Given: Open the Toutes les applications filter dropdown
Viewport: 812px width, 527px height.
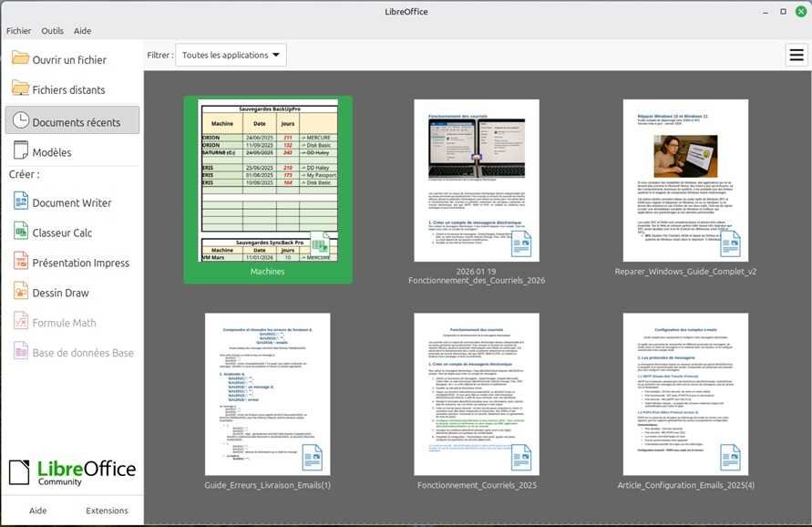Looking at the screenshot, I should click(x=231, y=55).
